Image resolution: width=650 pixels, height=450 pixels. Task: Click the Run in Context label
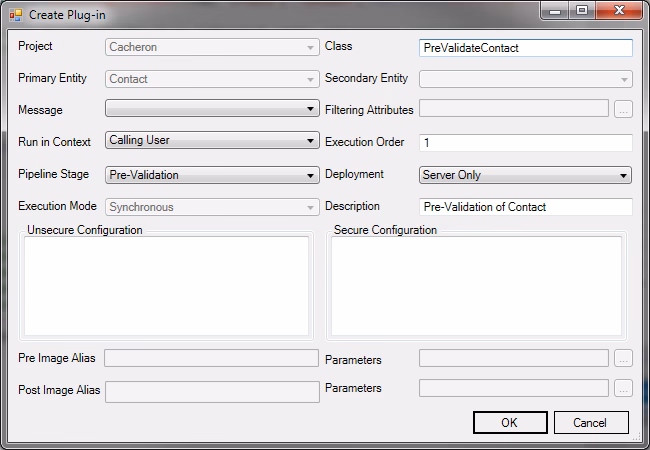[x=54, y=142]
